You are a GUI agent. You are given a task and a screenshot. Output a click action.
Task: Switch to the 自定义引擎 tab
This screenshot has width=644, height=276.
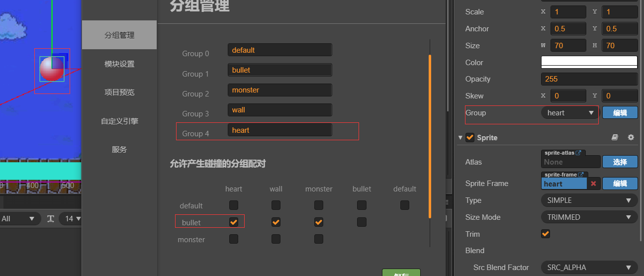119,120
